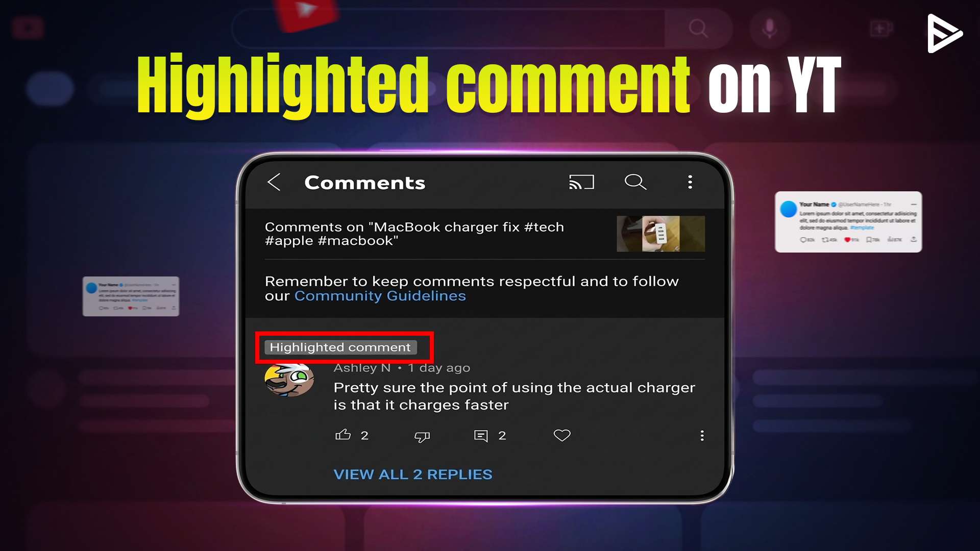Expand VIEW ALL 2 REPLIES
The height and width of the screenshot is (551, 980).
tap(413, 474)
